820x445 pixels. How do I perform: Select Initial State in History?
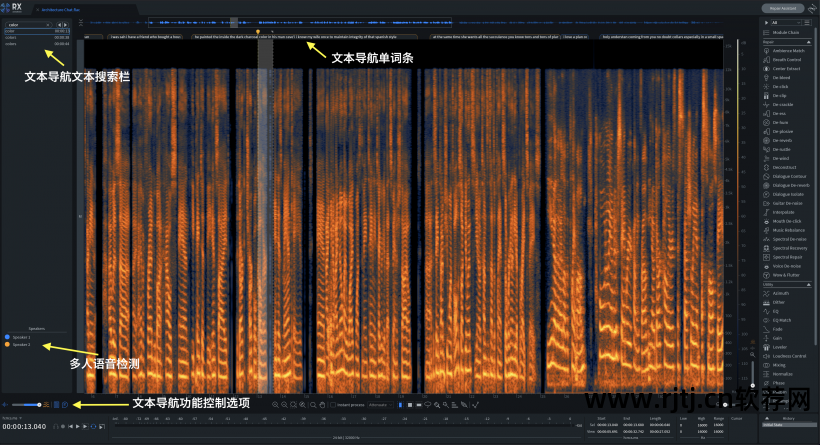pos(776,425)
